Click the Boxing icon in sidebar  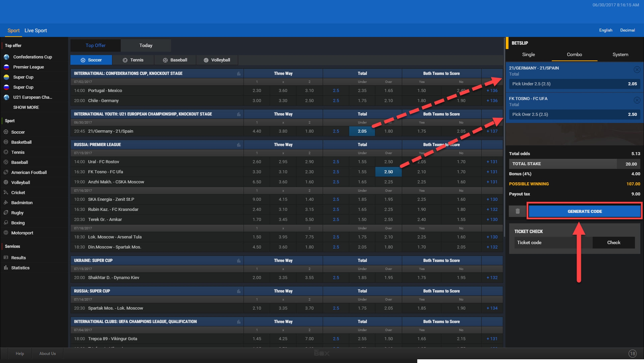click(6, 223)
